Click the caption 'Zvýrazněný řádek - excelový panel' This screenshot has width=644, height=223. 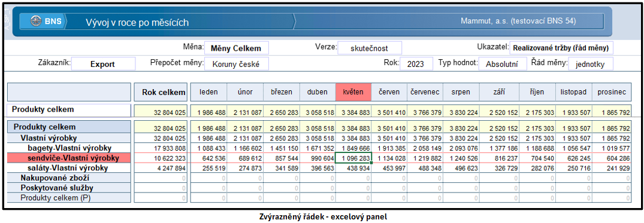[323, 216]
